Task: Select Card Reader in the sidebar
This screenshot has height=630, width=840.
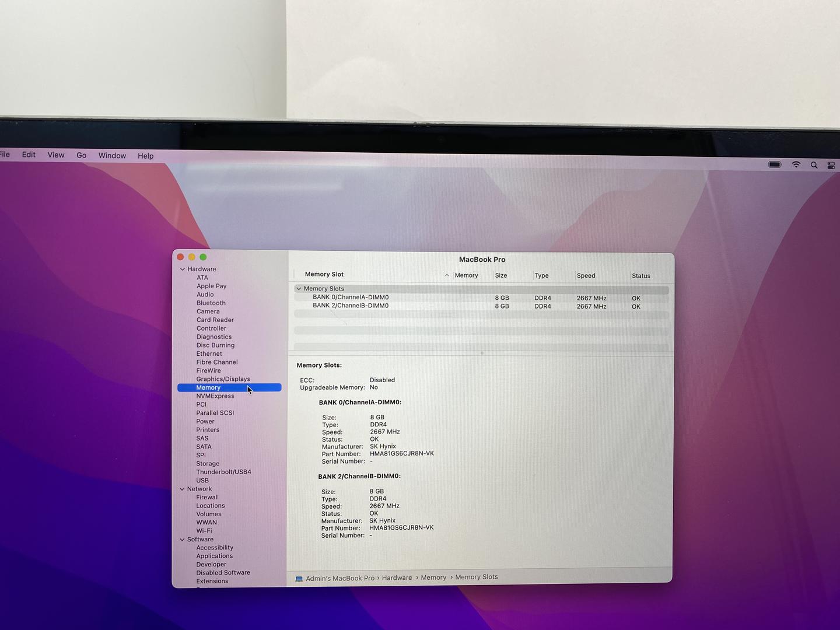Action: pyautogui.click(x=215, y=320)
